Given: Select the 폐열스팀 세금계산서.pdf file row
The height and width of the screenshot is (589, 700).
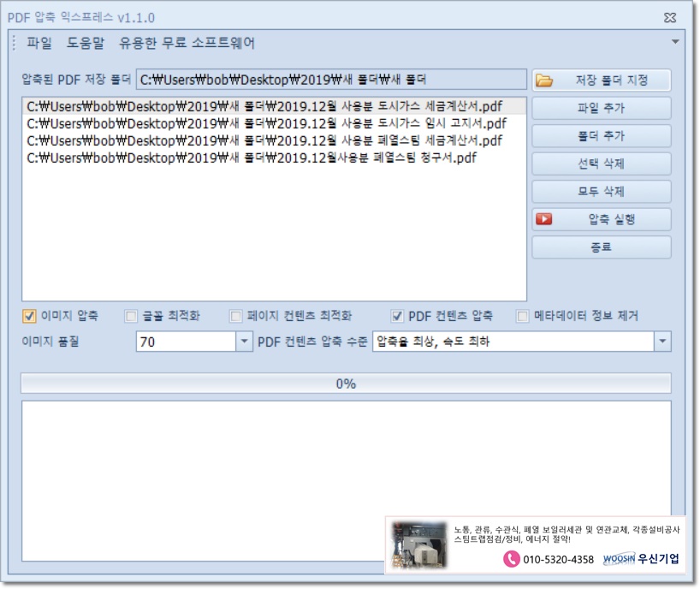Looking at the screenshot, I should [x=274, y=140].
